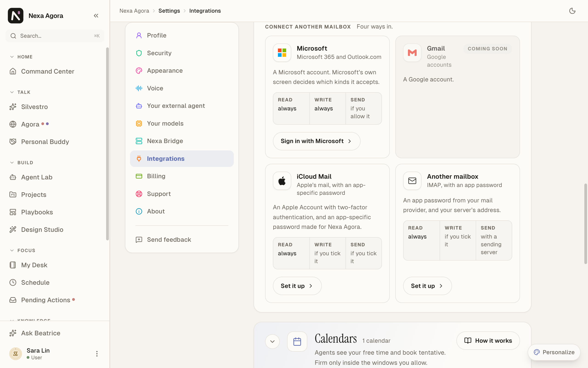Go to Nexa Agora breadcrumb
The height and width of the screenshot is (368, 588).
[x=134, y=11]
